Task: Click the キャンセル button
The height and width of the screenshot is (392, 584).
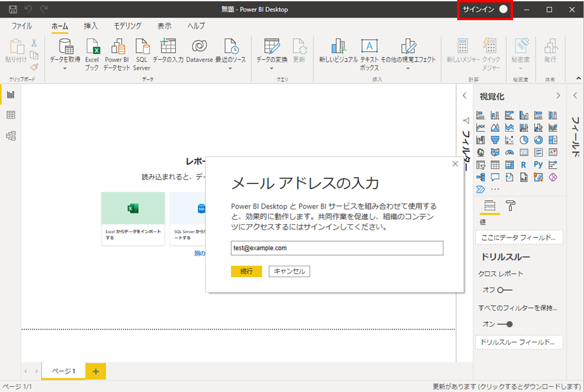Action: coord(289,271)
